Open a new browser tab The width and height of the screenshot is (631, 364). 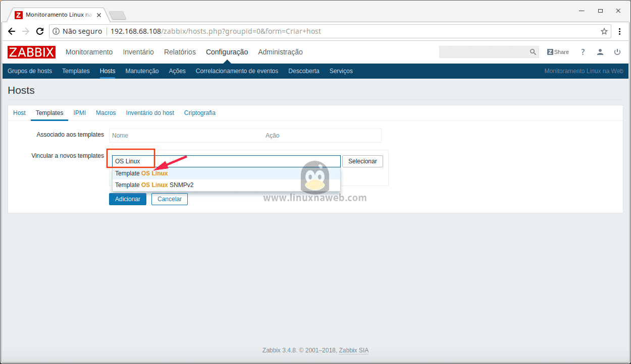tap(117, 15)
